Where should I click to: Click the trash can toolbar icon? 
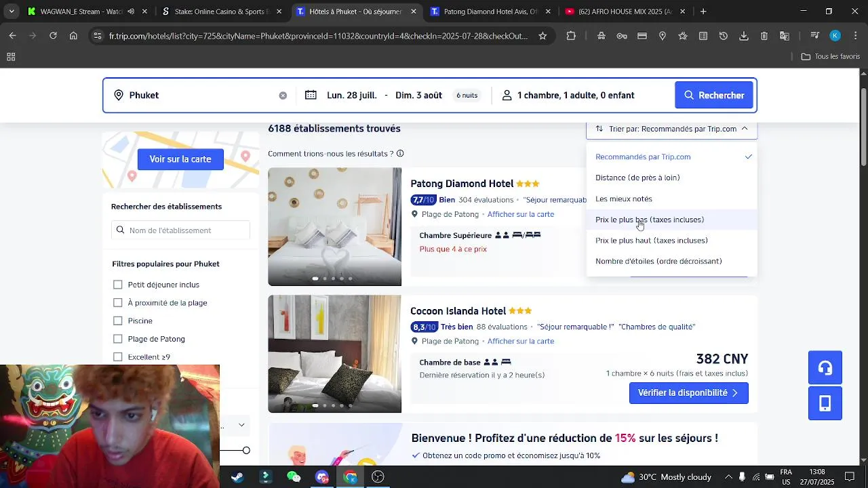(764, 36)
